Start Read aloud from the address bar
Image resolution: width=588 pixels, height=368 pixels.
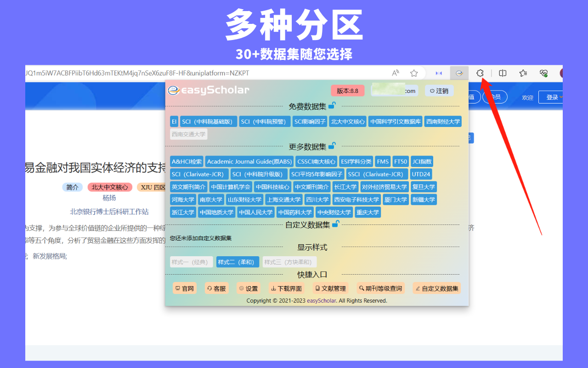click(x=395, y=73)
